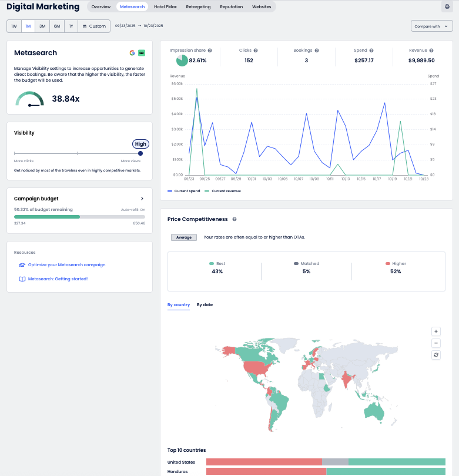Viewport: 459px width, 476px height.
Task: Open Metasearch: Getting started! link
Action: [58, 279]
